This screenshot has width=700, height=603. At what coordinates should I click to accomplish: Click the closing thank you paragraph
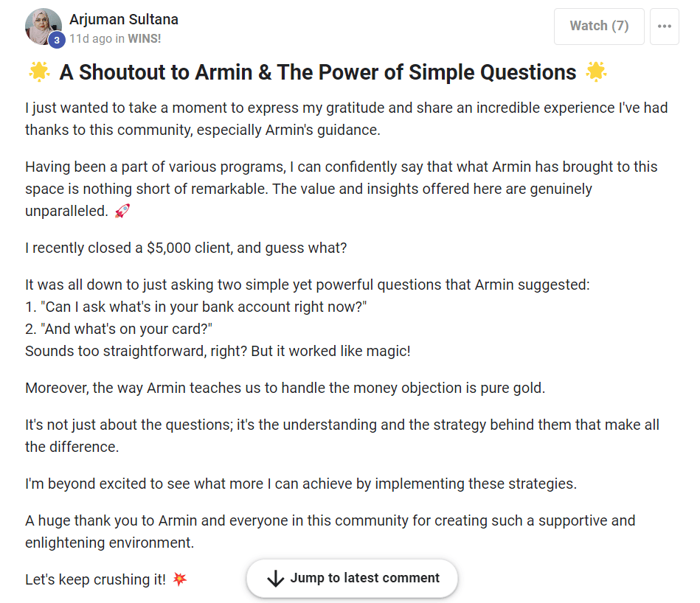click(x=330, y=531)
